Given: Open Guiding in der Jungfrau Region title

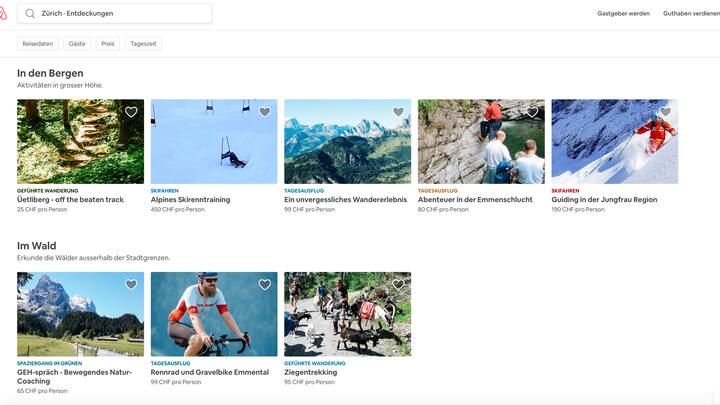Looking at the screenshot, I should coord(604,200).
